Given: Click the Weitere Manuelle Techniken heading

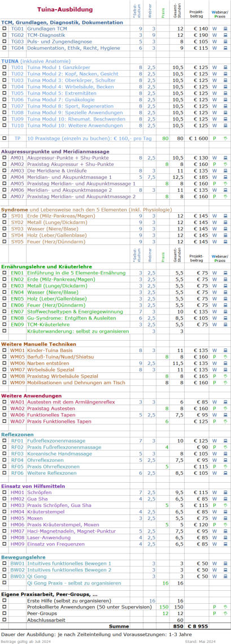Looking at the screenshot, I should click(x=38, y=344).
